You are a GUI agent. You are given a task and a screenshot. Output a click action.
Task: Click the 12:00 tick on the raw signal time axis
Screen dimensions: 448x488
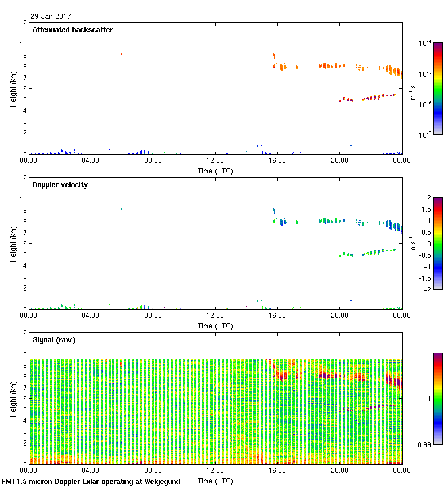(215, 471)
